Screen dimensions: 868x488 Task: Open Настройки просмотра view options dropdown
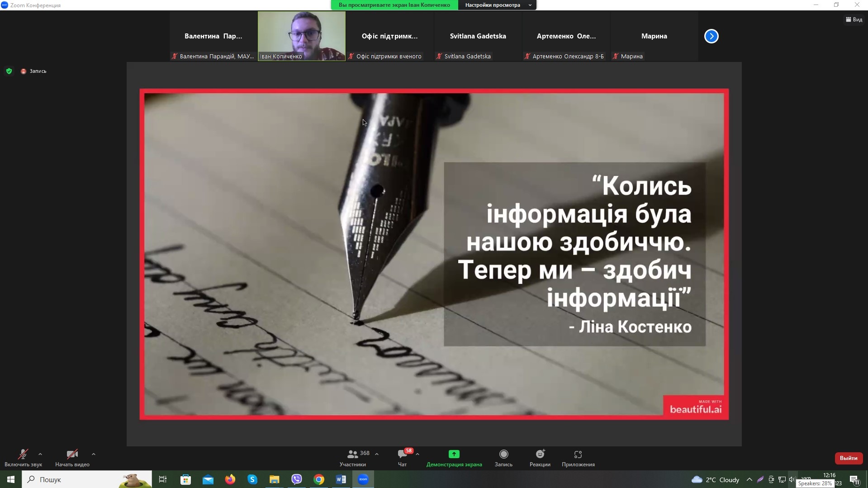[497, 5]
